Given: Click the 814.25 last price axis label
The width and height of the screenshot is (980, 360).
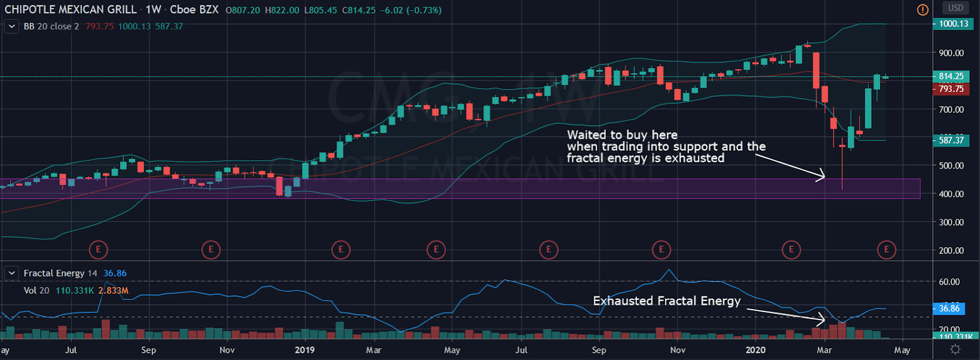Looking at the screenshot, I should [950, 77].
